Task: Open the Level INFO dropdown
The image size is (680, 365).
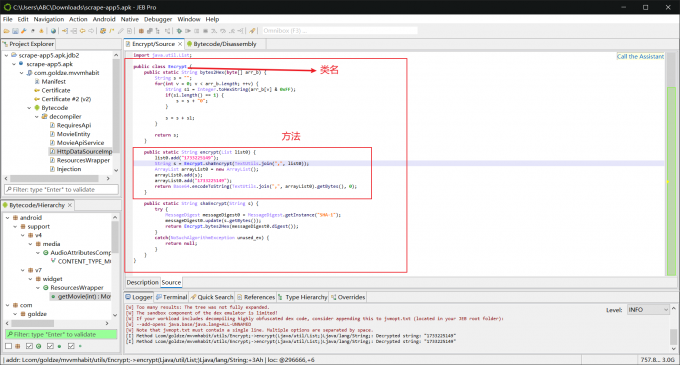Action: pos(648,310)
